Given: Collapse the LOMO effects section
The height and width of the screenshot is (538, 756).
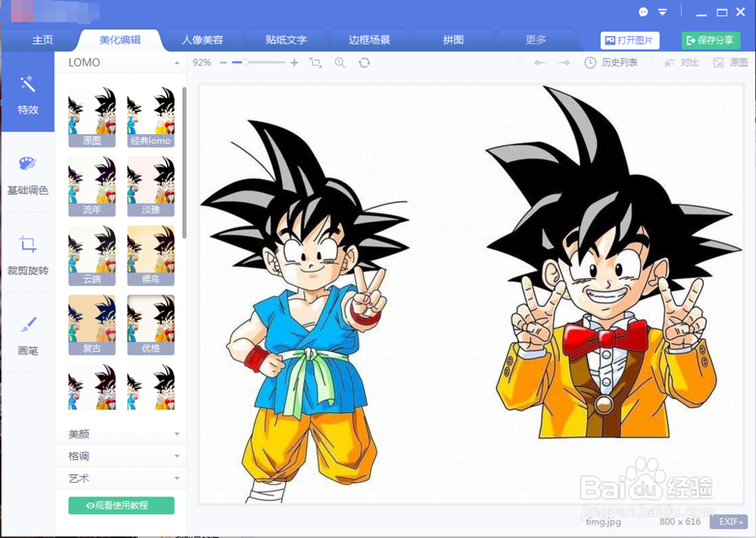Looking at the screenshot, I should coord(177,63).
